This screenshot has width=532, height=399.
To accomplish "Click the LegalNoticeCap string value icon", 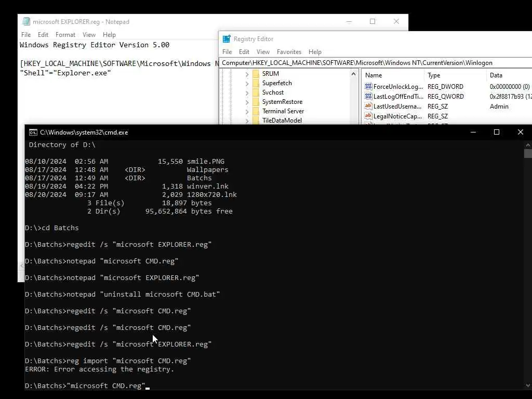I will [368, 116].
